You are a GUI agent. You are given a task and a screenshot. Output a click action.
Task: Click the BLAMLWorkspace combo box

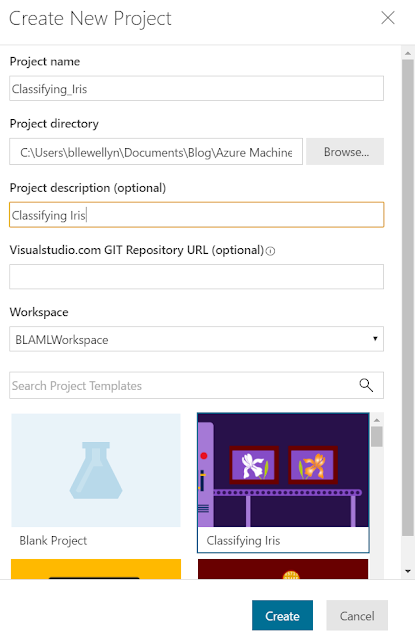point(196,339)
